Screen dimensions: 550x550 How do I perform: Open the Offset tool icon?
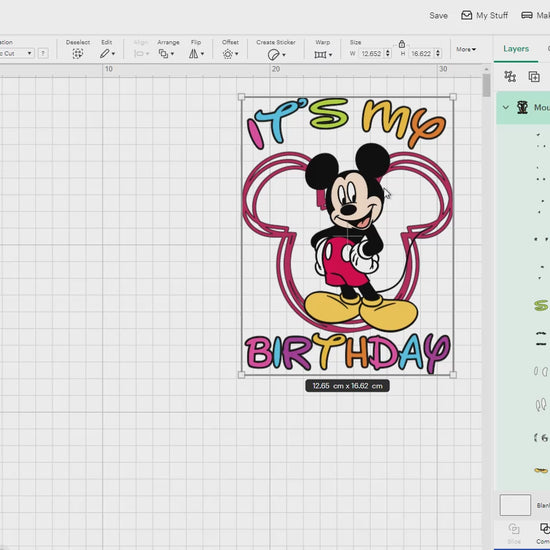pyautogui.click(x=228, y=54)
